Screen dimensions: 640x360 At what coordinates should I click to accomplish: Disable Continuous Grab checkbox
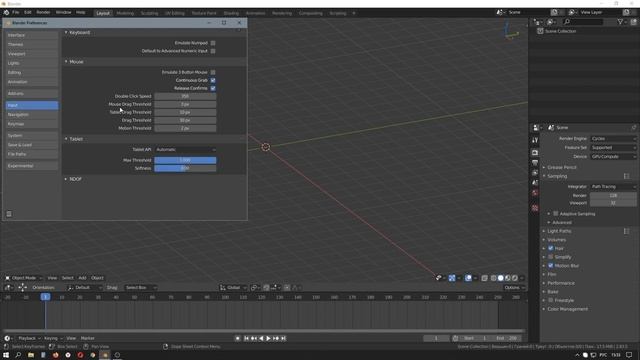click(213, 80)
